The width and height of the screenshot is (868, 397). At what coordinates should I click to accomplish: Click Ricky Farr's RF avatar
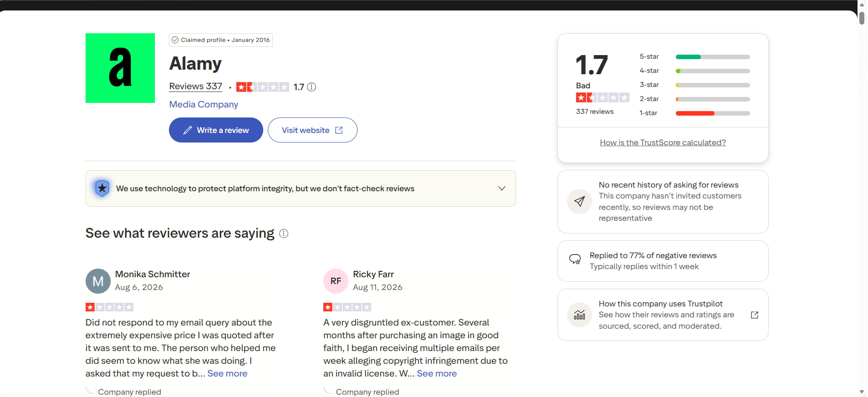tap(336, 281)
